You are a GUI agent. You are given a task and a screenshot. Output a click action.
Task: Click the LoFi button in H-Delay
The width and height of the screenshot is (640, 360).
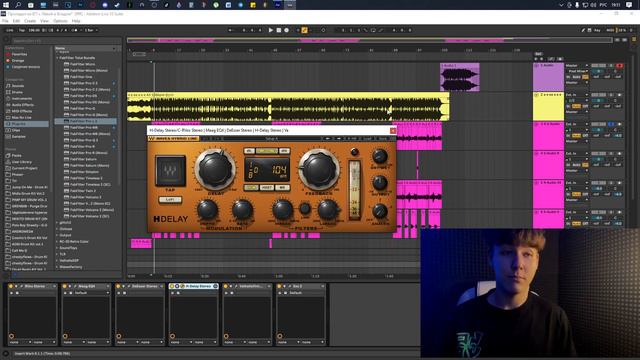[x=170, y=200]
